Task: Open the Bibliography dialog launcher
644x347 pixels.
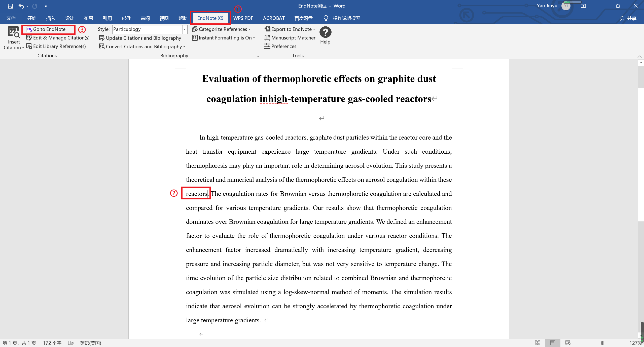Action: pos(257,56)
